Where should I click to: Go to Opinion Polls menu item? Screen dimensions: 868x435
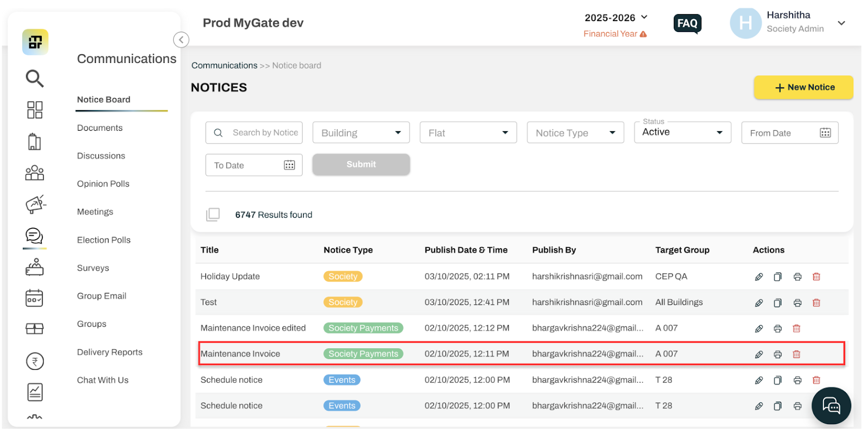103,184
